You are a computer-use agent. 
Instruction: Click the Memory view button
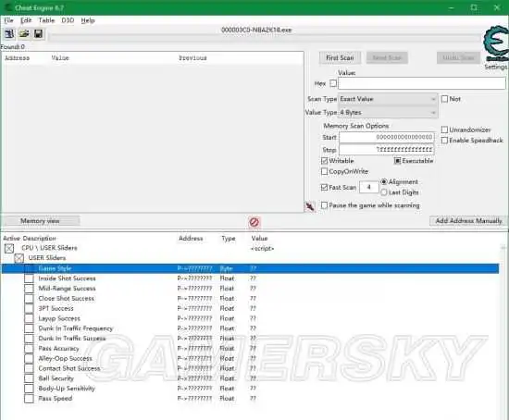40,221
